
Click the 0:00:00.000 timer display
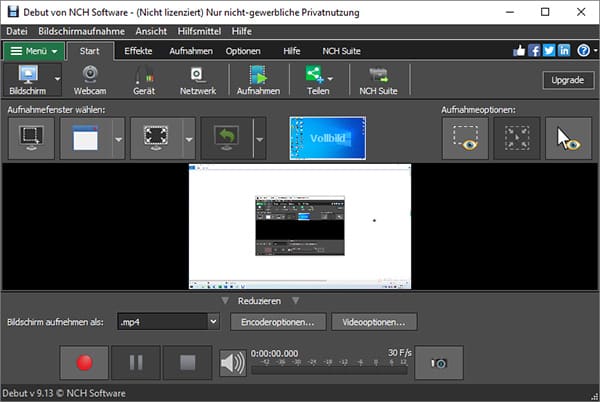(x=274, y=354)
